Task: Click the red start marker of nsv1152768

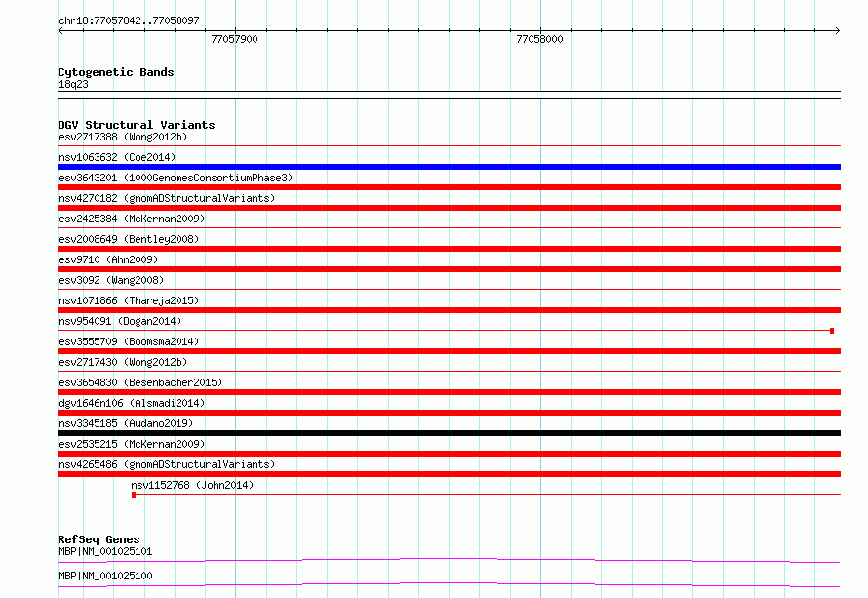Action: tap(134, 495)
